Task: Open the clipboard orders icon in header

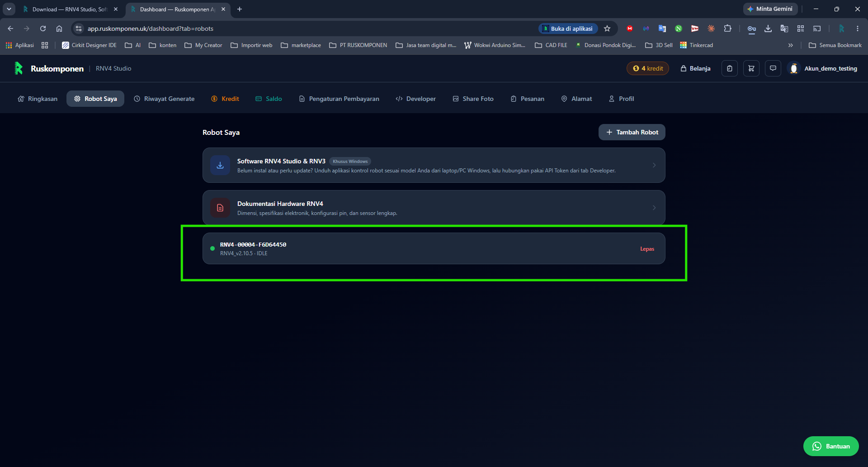Action: click(730, 68)
